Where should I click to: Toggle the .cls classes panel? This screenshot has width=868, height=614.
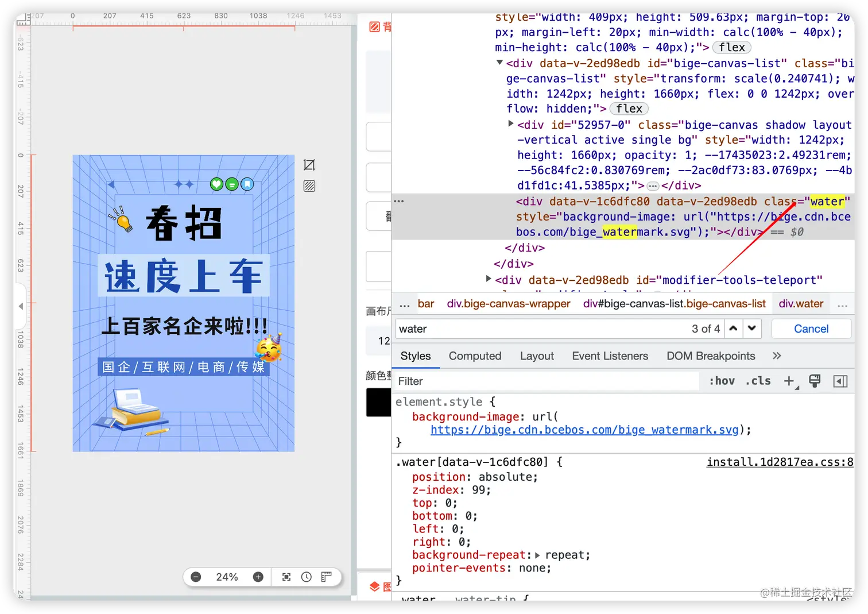pyautogui.click(x=758, y=381)
